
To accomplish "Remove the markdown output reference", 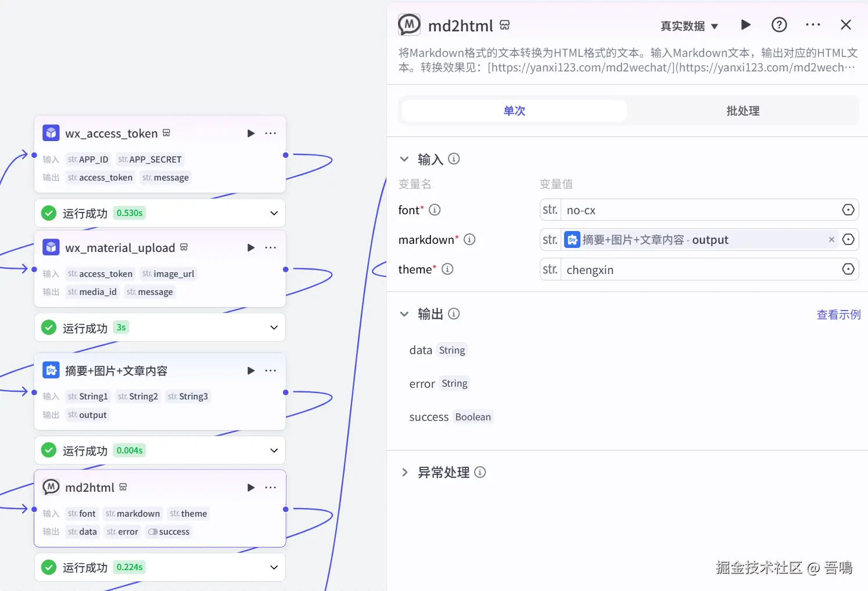I will tap(831, 240).
